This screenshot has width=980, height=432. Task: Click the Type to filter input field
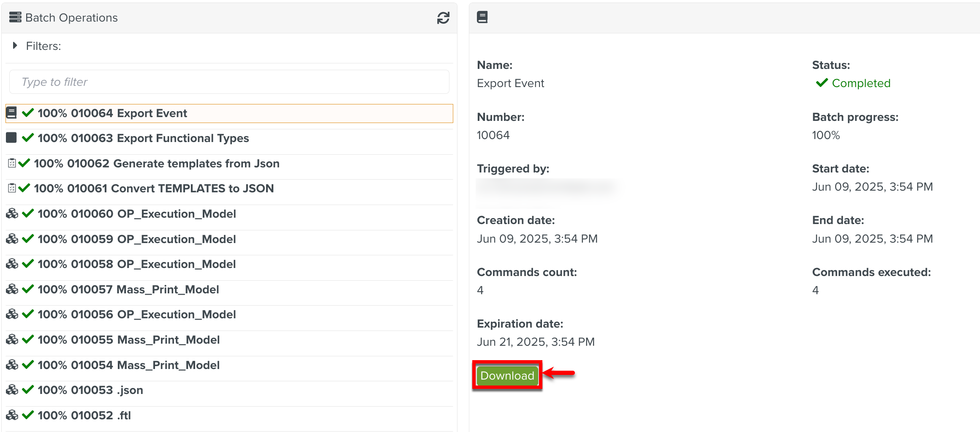tap(229, 82)
